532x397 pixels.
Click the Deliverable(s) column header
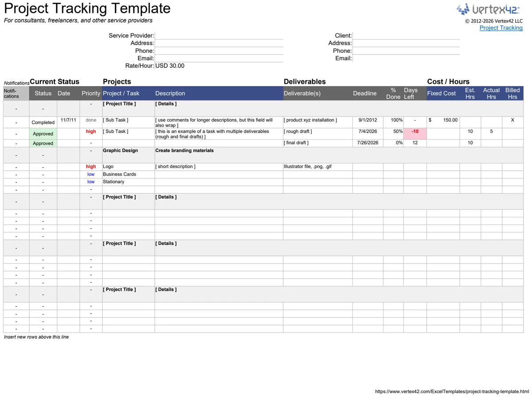click(x=318, y=93)
